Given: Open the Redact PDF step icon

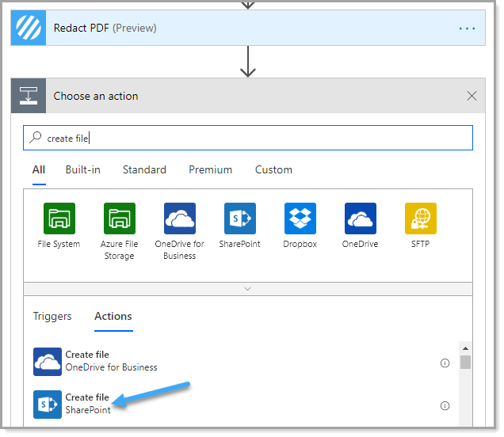Looking at the screenshot, I should [29, 28].
